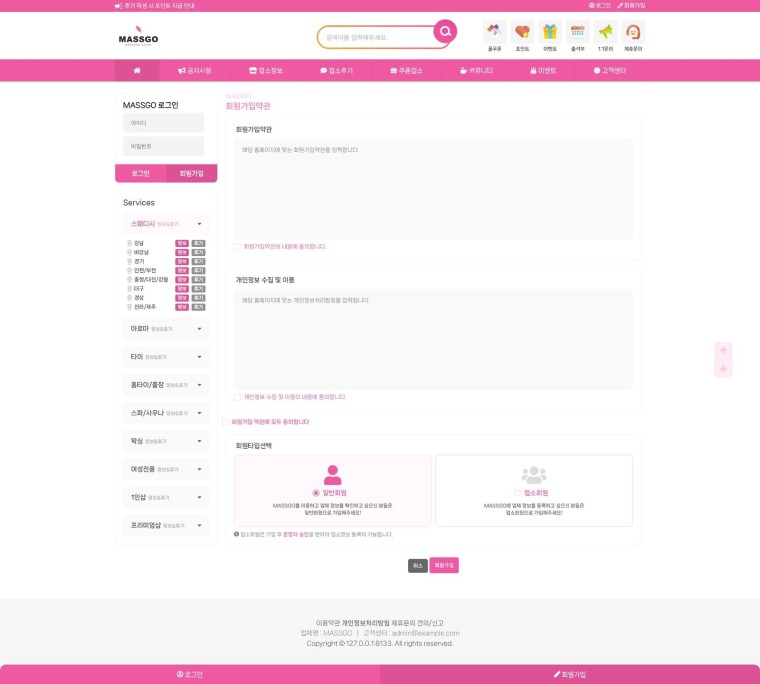Click the 일반회원 person icon

coord(332,475)
